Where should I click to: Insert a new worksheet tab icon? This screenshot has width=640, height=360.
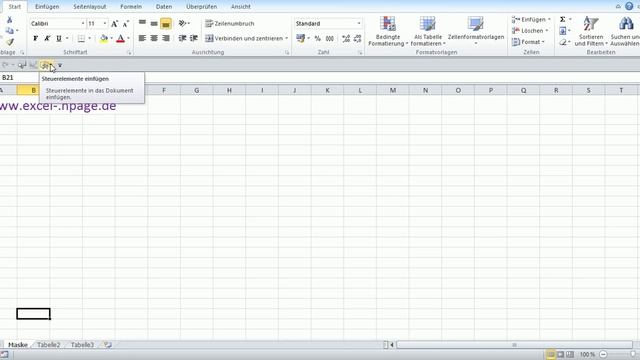[x=108, y=345]
